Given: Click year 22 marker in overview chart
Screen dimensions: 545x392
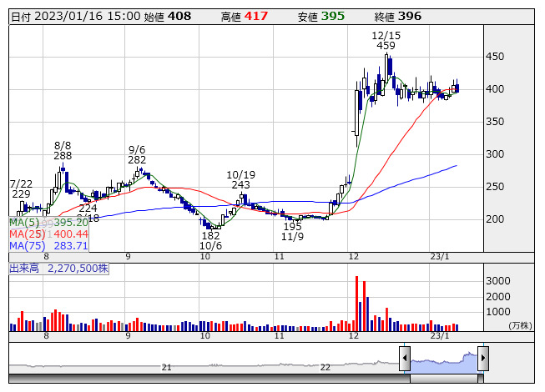Looking at the screenshot, I should click(325, 367).
